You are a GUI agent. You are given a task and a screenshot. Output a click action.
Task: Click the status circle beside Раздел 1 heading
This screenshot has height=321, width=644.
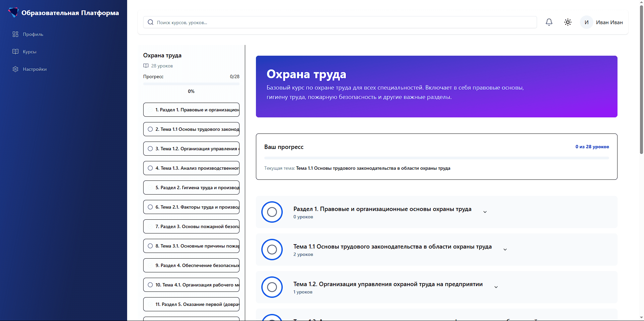click(272, 212)
